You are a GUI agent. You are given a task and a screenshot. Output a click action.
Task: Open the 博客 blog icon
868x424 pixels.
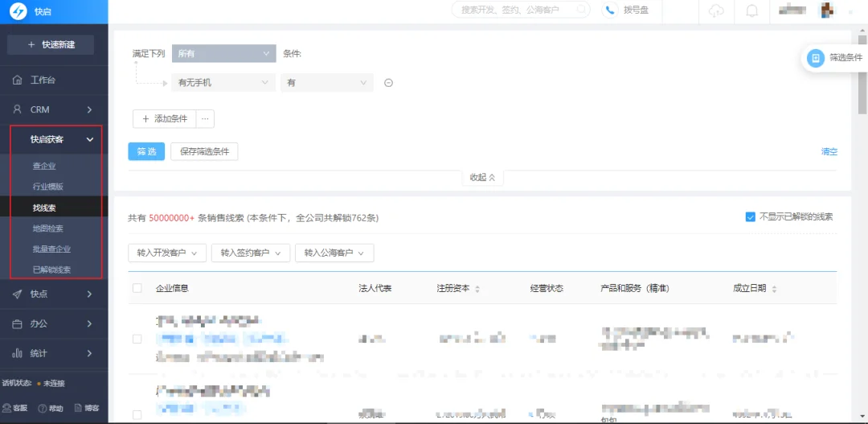pos(78,408)
